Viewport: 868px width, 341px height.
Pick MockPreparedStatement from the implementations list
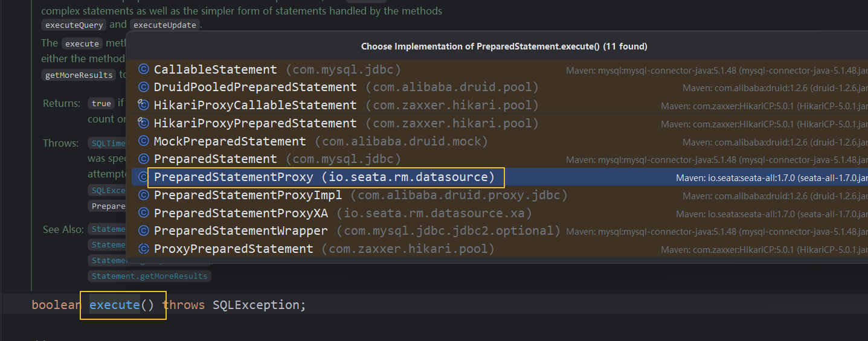(x=230, y=141)
